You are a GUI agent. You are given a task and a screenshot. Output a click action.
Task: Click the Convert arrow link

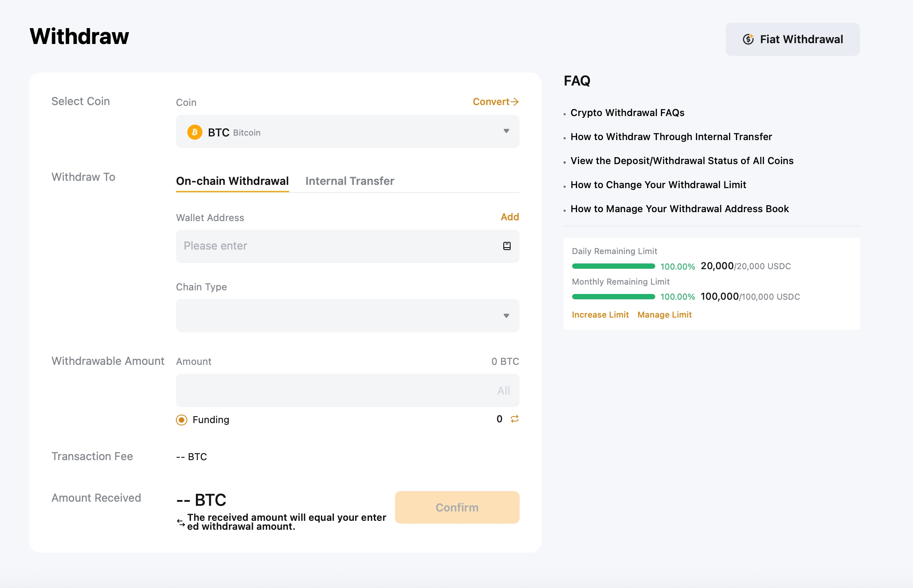(495, 102)
